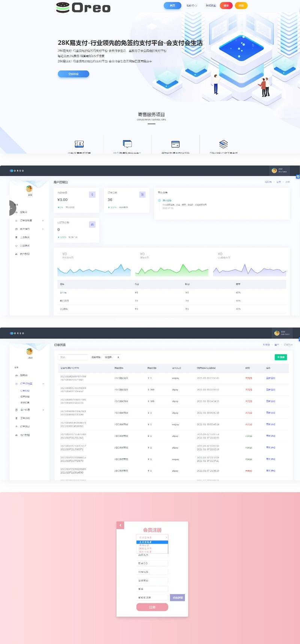Submit the pink 注册 button in registration form
The image size is (300, 644).
pyautogui.click(x=152, y=607)
